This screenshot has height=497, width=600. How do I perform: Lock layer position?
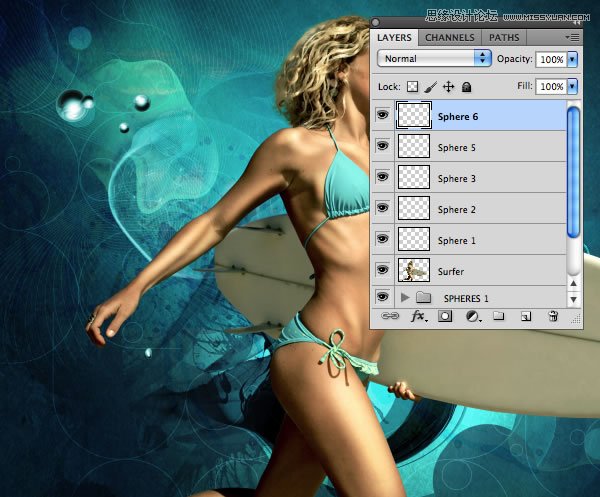(449, 87)
